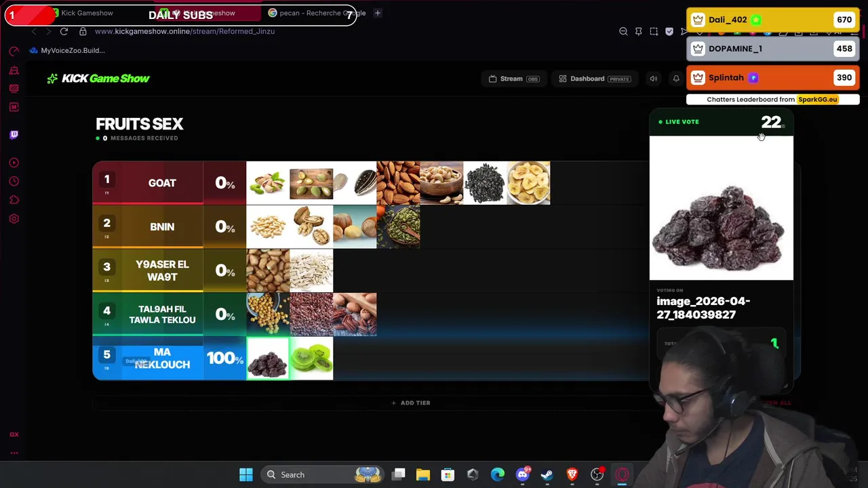Open the notifications bell icon

676,79
